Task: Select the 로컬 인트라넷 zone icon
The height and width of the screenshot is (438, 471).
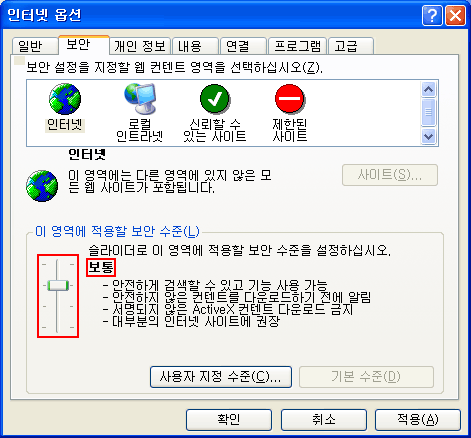Action: point(140,99)
